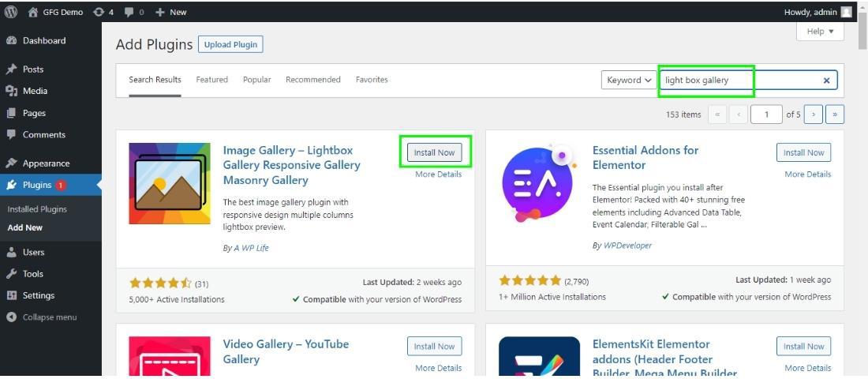This screenshot has height=379, width=868.
Task: View More Details for Video Gallery
Action: click(439, 368)
